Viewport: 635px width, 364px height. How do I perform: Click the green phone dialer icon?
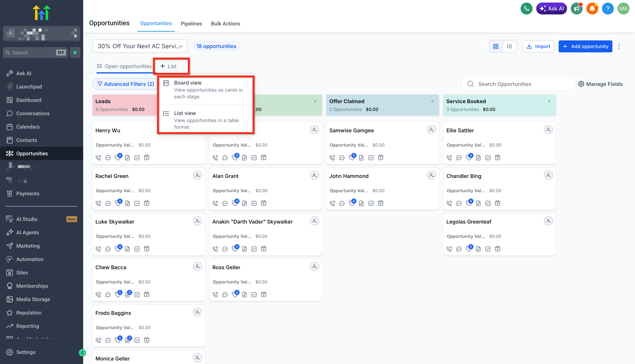point(526,9)
